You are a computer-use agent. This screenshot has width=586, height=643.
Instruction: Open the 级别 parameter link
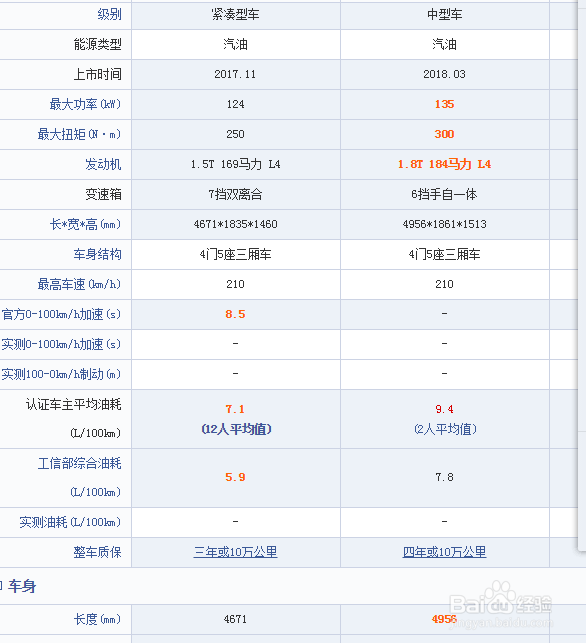(109, 15)
